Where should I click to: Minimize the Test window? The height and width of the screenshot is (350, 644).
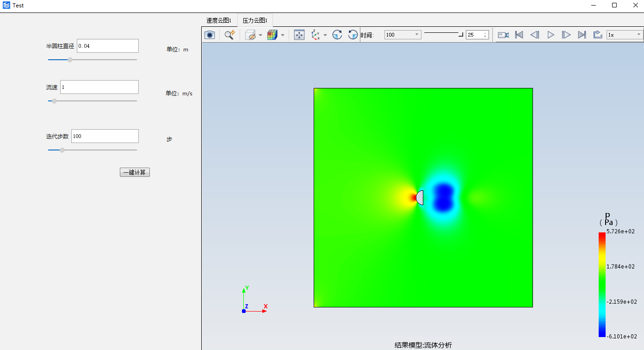click(594, 5)
